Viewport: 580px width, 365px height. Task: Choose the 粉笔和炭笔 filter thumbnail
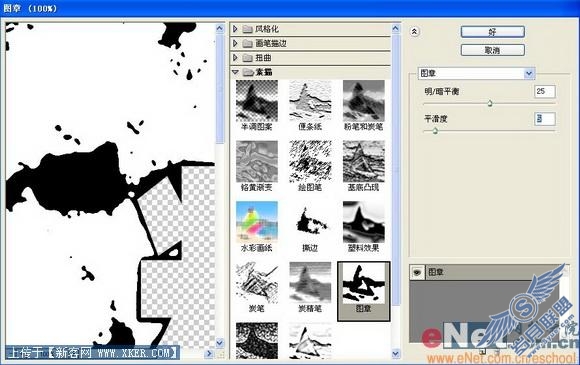pos(364,101)
